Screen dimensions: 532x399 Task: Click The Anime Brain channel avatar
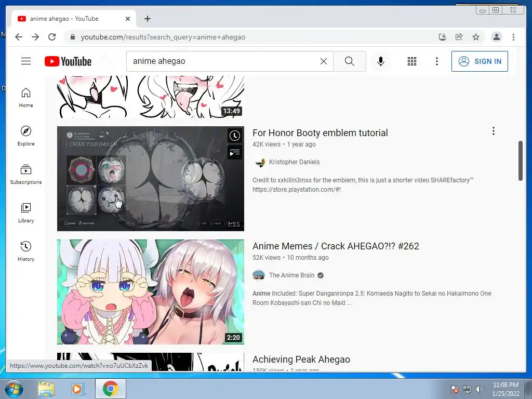[259, 275]
